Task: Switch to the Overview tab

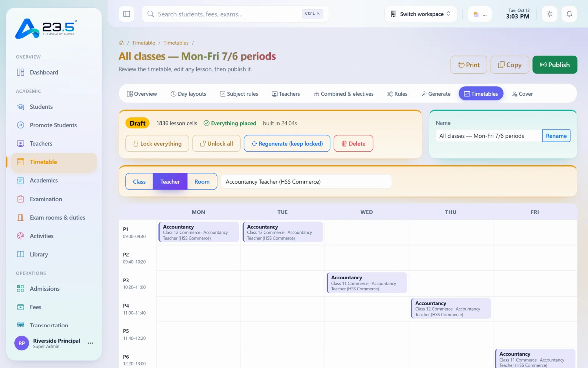Action: 142,94
